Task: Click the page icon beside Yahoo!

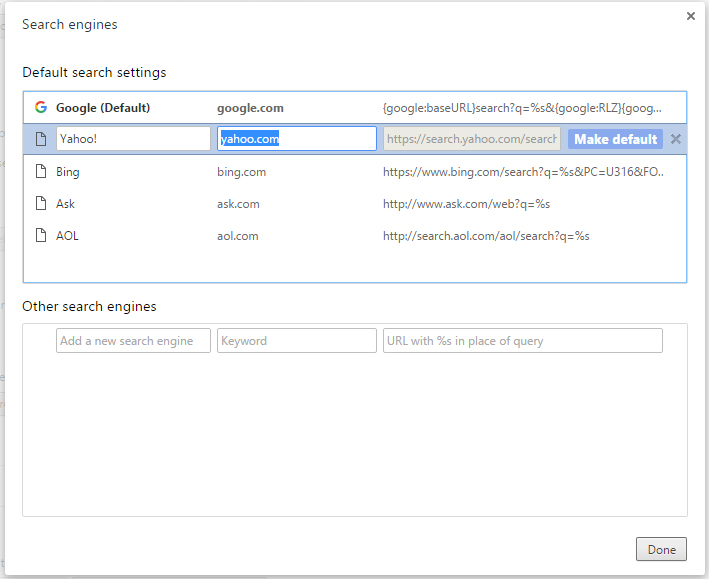Action: [x=41, y=139]
